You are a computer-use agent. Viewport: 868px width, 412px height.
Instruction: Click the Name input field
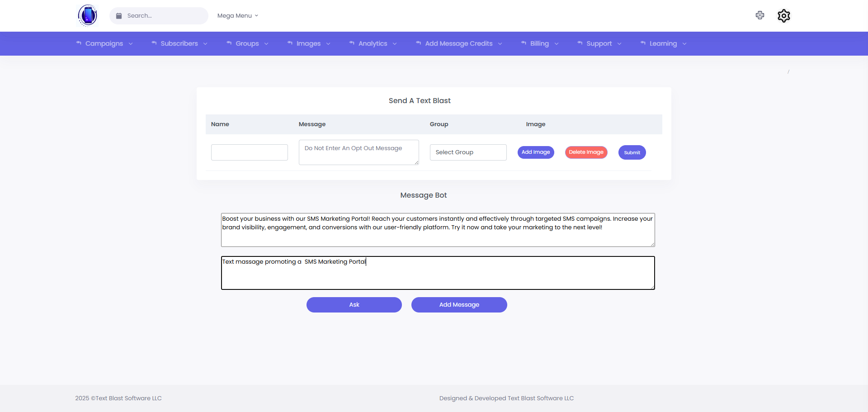tap(250, 152)
